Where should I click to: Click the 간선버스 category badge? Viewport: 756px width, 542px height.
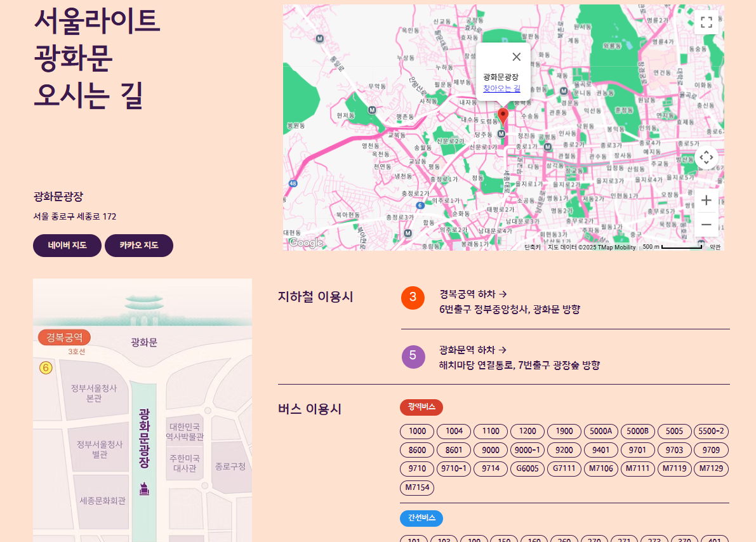click(x=421, y=518)
